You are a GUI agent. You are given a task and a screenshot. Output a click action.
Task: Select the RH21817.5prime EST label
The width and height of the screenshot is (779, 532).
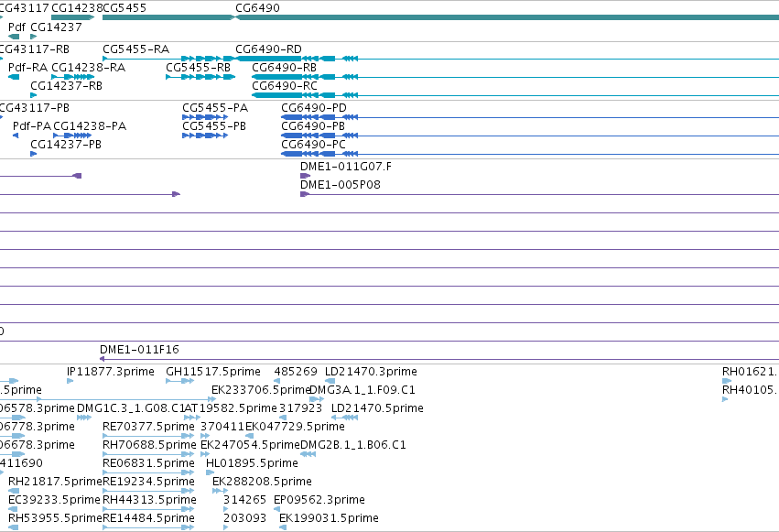pos(56,482)
